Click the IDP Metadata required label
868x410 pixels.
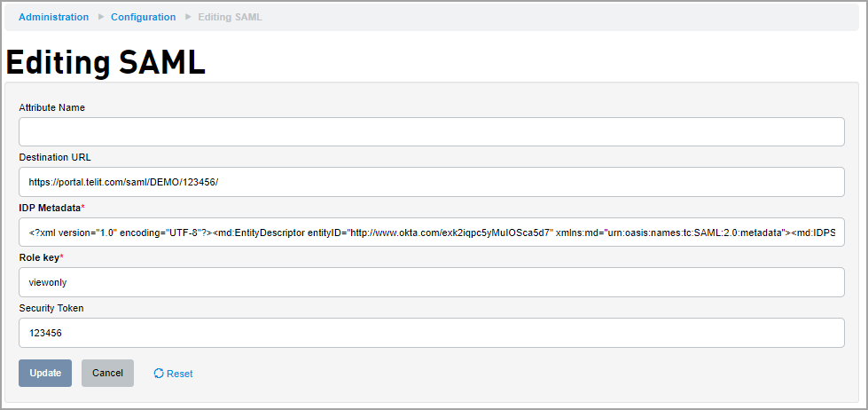pos(52,207)
